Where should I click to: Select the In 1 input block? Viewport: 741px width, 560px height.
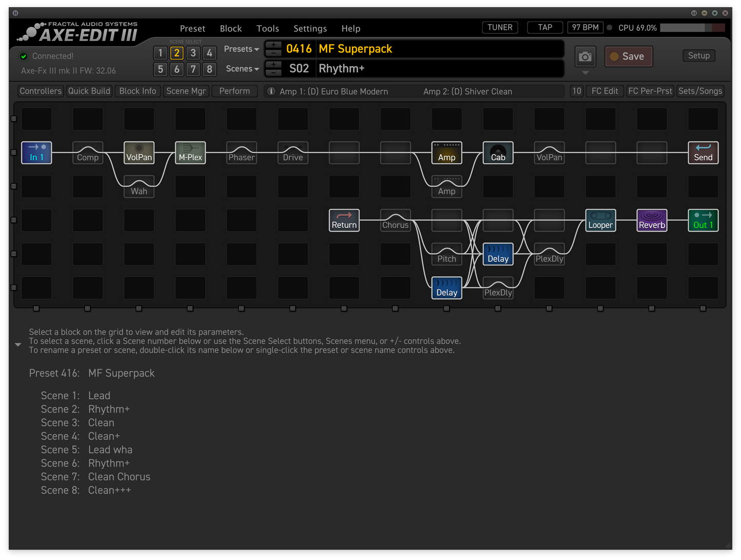point(36,153)
